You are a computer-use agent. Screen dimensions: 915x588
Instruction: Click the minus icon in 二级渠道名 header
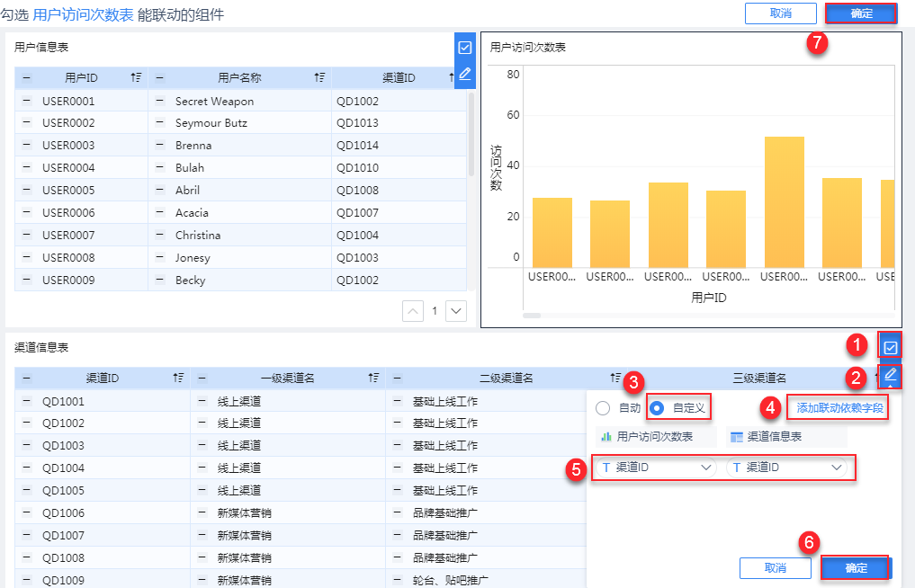coord(398,378)
